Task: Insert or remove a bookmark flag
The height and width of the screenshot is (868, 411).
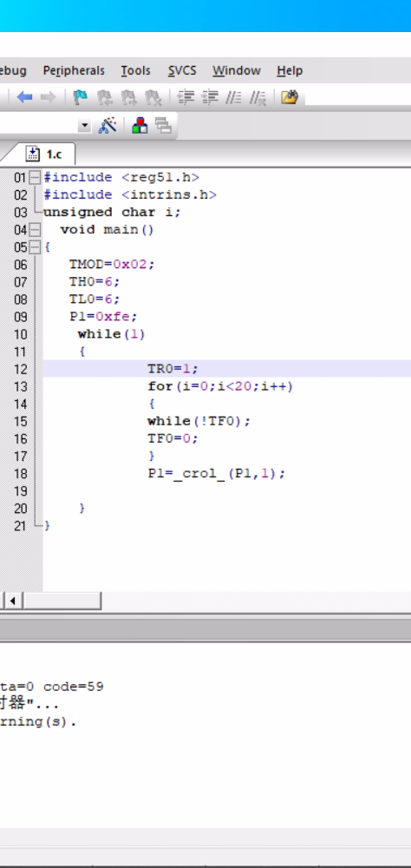Action: [x=81, y=98]
